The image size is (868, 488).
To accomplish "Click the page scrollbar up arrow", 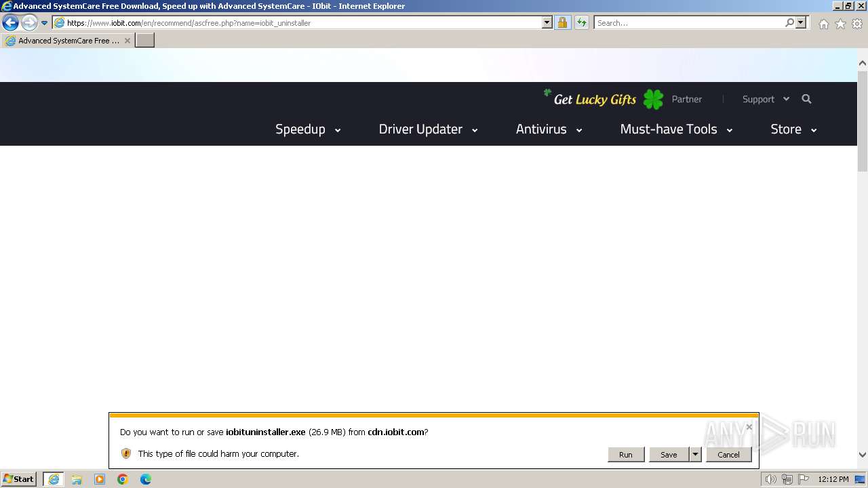I will pos(863,63).
